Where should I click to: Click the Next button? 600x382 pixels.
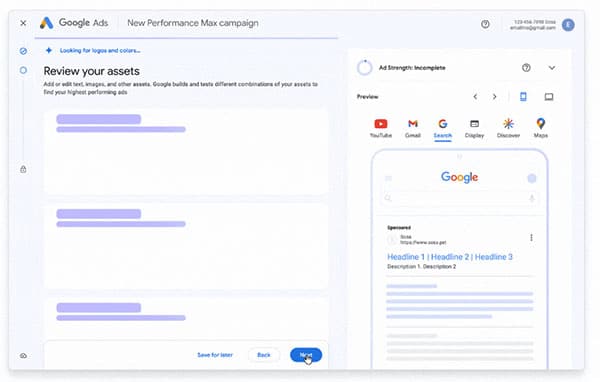click(306, 355)
